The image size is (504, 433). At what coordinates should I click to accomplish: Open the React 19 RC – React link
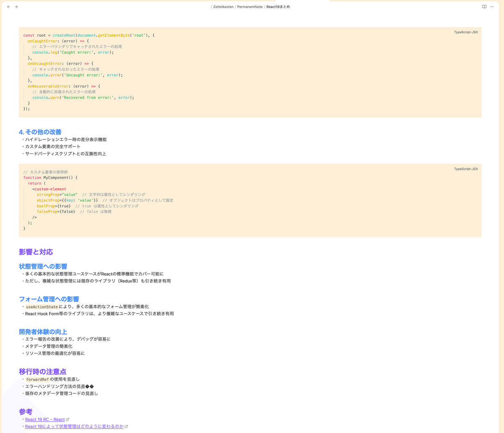45,420
